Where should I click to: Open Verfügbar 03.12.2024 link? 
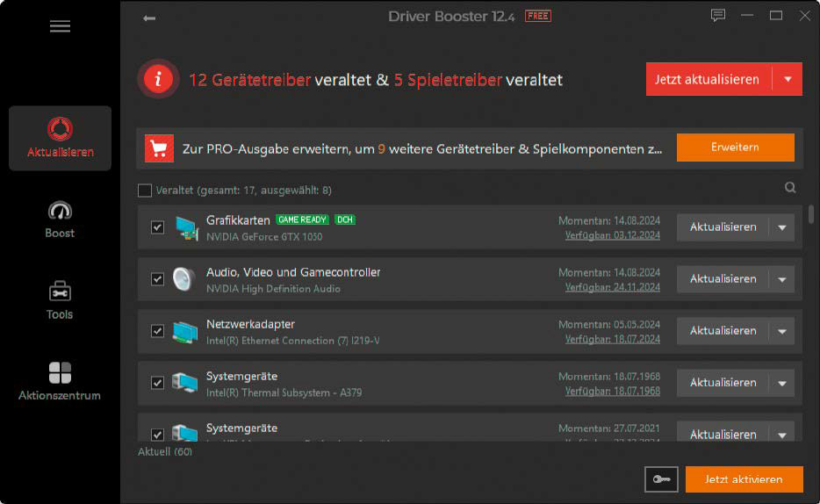(613, 235)
